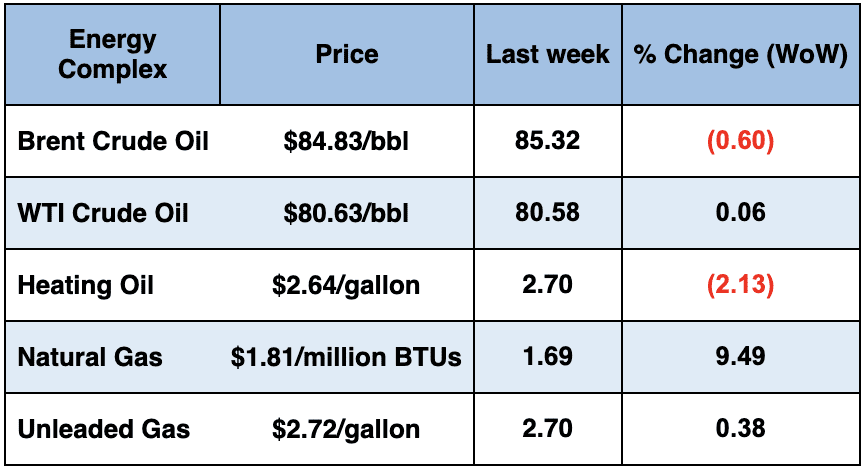Screen dimensions: 868x474
Task: Click the Last week column header
Action: 547,54
